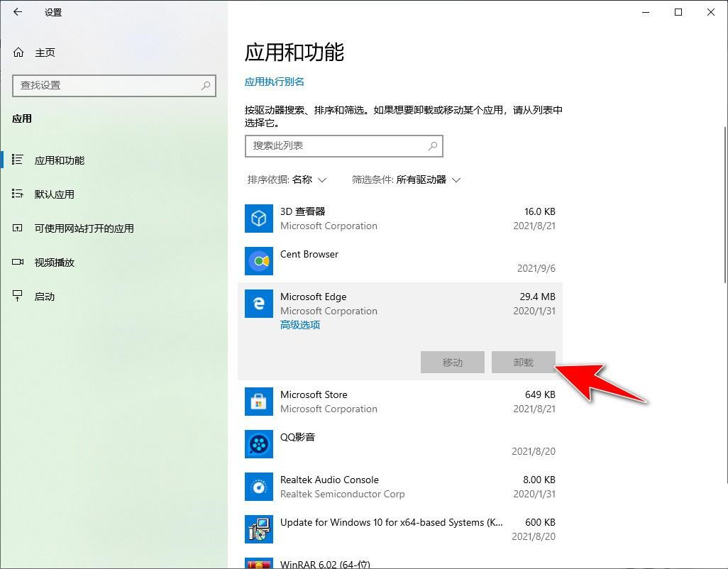Open the 筛选条件 所有驱动器 dropdown
Image resolution: width=728 pixels, height=569 pixels.
click(407, 179)
